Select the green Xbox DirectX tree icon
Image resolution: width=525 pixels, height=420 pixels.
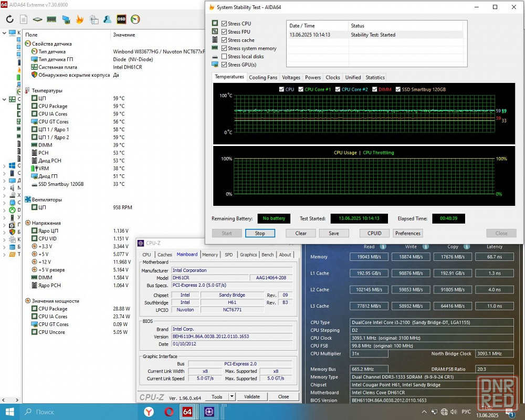click(12, 210)
